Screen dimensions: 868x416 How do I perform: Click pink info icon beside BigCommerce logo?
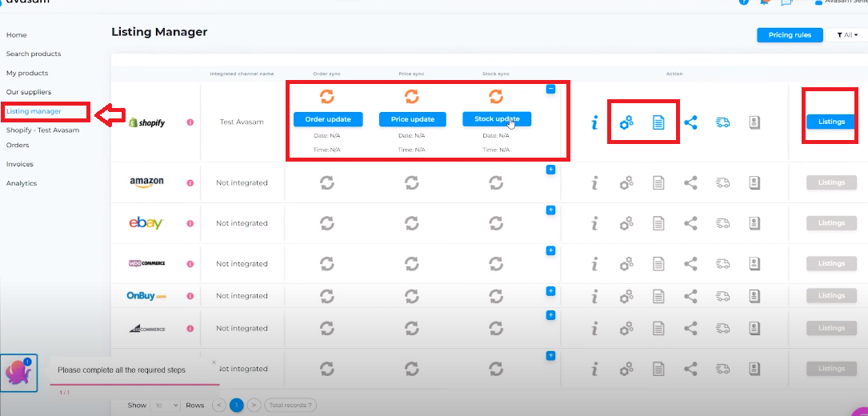pyautogui.click(x=190, y=329)
